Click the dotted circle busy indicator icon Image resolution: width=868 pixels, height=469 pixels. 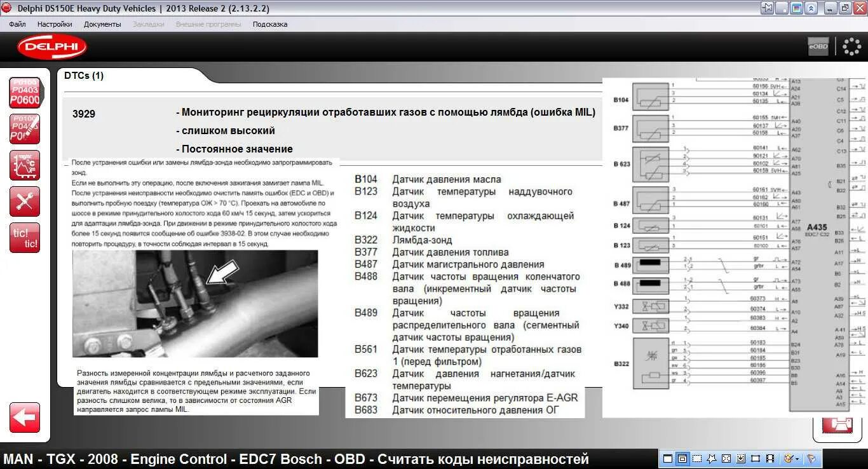(851, 46)
